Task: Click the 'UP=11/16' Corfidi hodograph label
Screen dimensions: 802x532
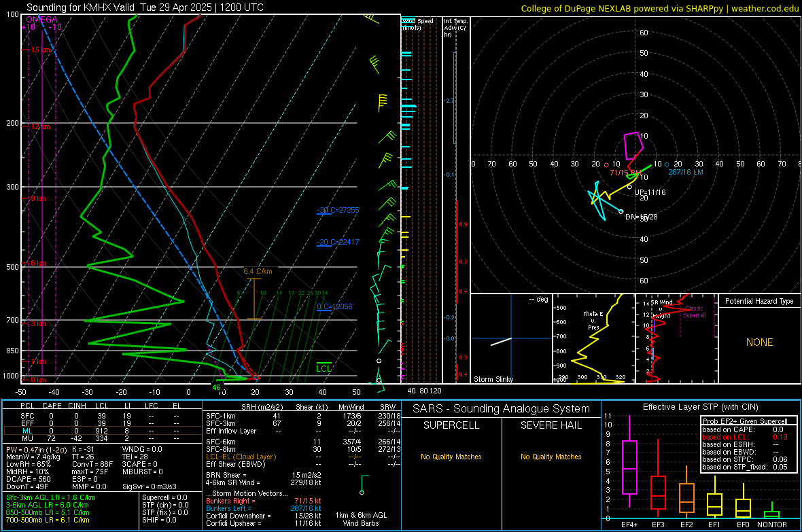Action: (650, 192)
